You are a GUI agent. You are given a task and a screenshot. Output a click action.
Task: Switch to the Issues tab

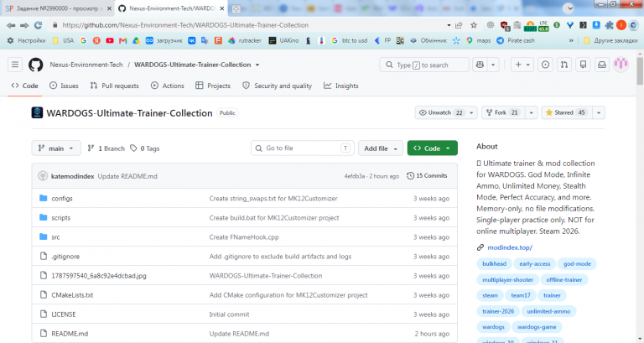pos(64,86)
